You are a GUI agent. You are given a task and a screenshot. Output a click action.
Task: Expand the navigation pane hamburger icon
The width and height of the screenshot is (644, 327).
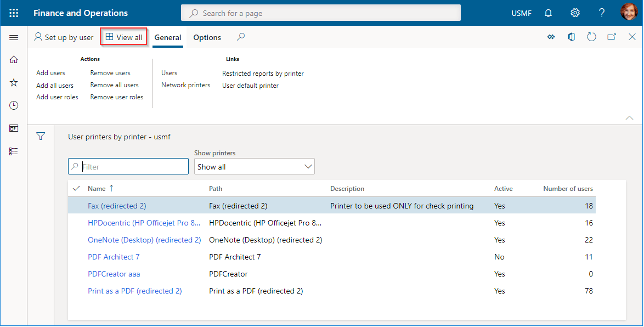(x=14, y=37)
